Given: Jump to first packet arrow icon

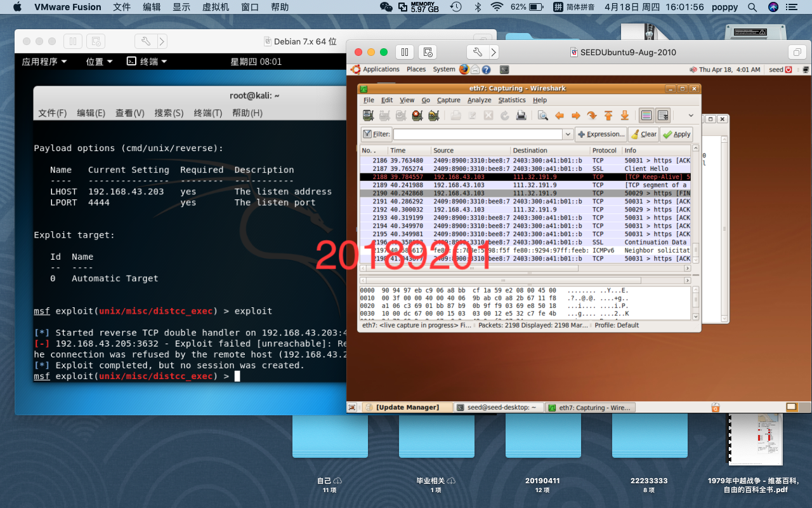Looking at the screenshot, I should [x=608, y=115].
